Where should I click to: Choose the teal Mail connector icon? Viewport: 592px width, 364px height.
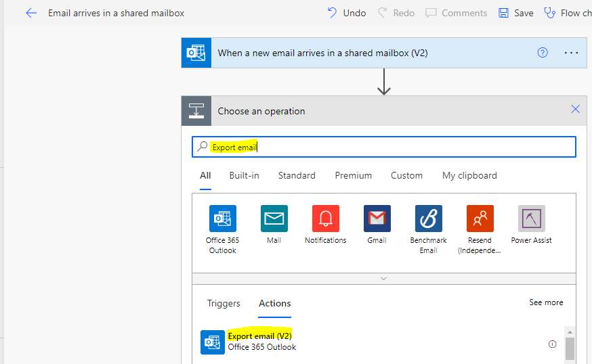tap(274, 219)
